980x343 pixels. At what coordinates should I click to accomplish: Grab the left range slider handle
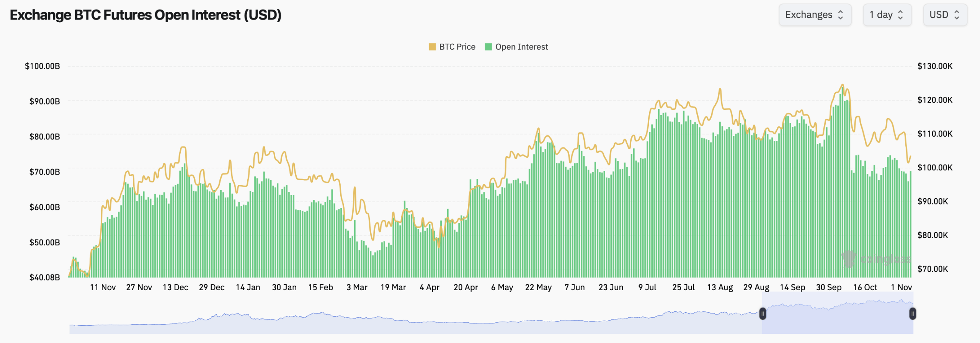763,314
